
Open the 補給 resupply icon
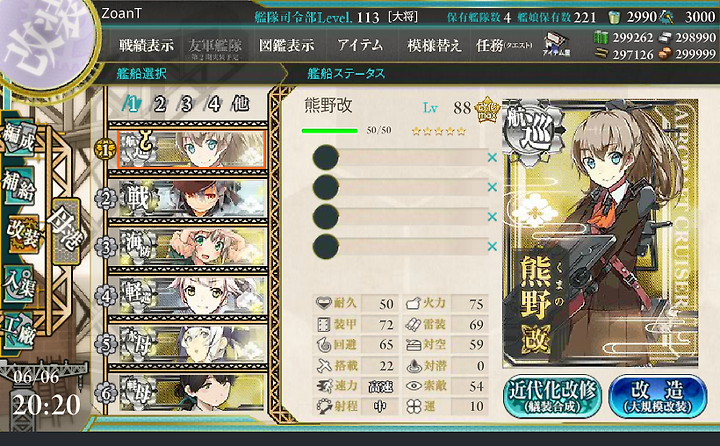[x=20, y=186]
